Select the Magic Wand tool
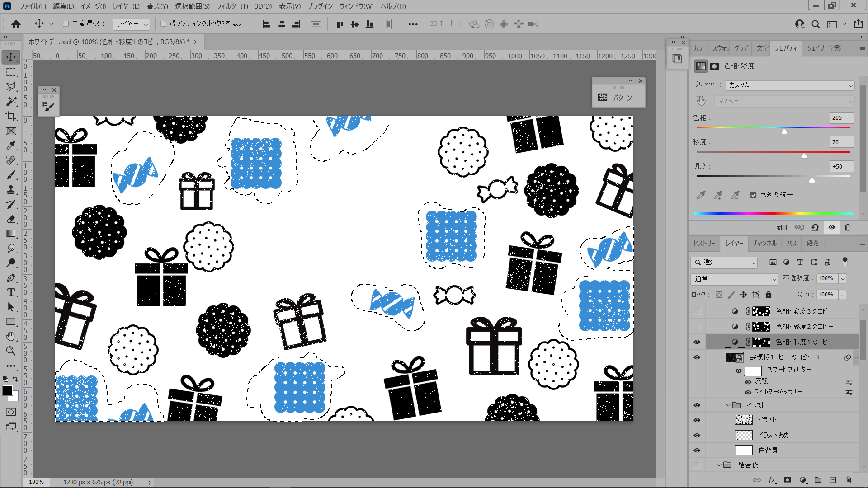Screen dimensions: 868x488 pyautogui.click(x=11, y=101)
